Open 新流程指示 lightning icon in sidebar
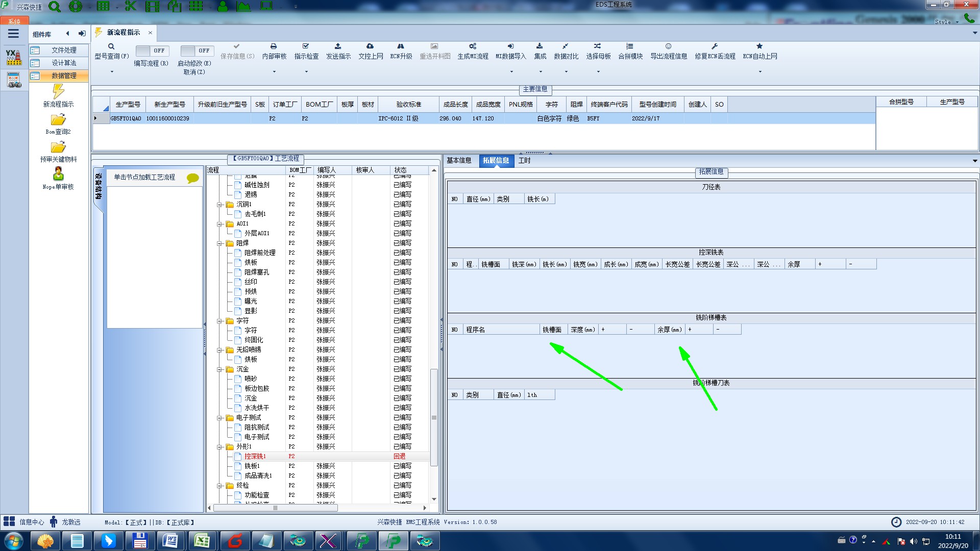 tap(58, 92)
